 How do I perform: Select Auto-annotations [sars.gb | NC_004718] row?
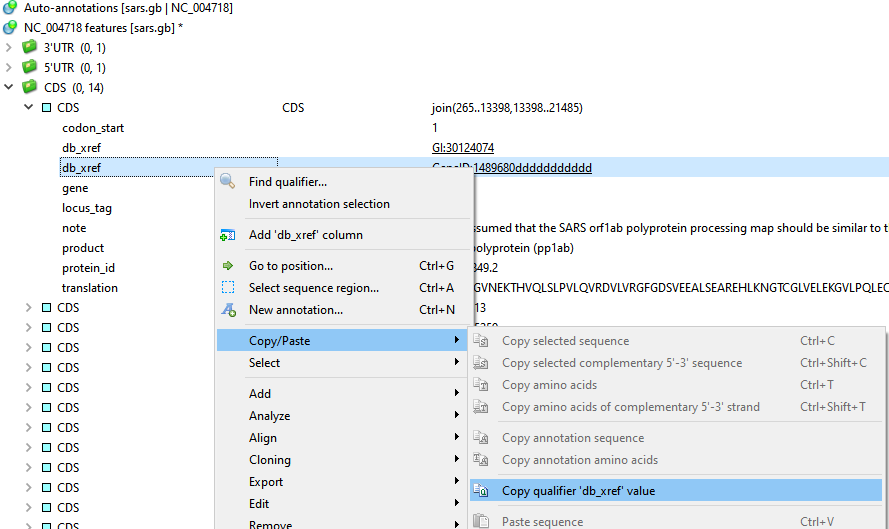click(128, 8)
